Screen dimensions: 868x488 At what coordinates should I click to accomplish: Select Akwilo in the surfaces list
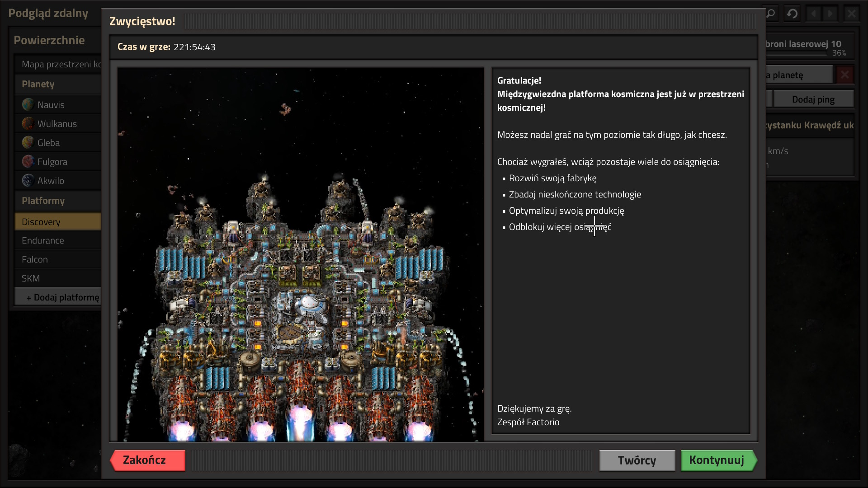58,181
